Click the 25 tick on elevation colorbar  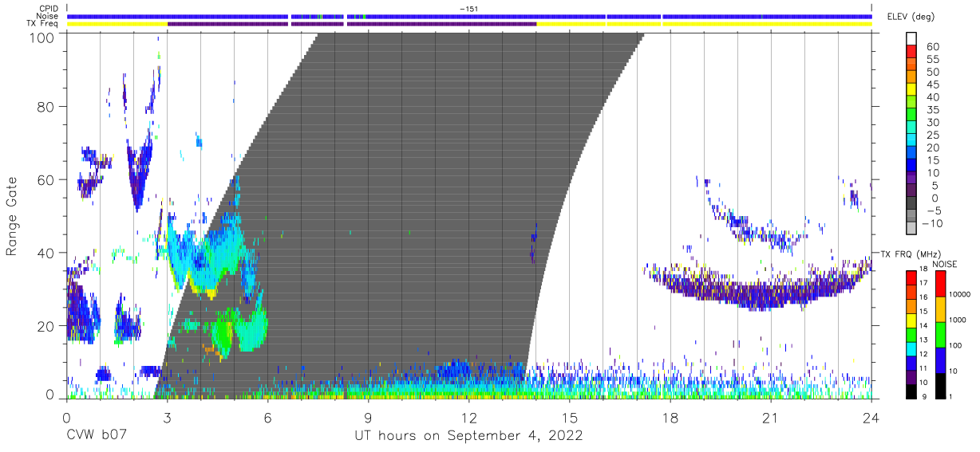pos(932,136)
